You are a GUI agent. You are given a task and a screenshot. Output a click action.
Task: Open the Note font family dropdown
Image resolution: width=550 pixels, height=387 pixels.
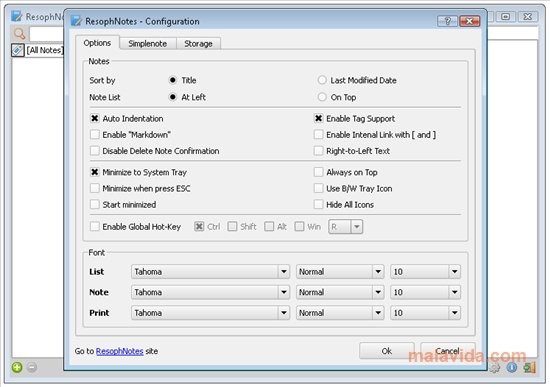tap(210, 292)
